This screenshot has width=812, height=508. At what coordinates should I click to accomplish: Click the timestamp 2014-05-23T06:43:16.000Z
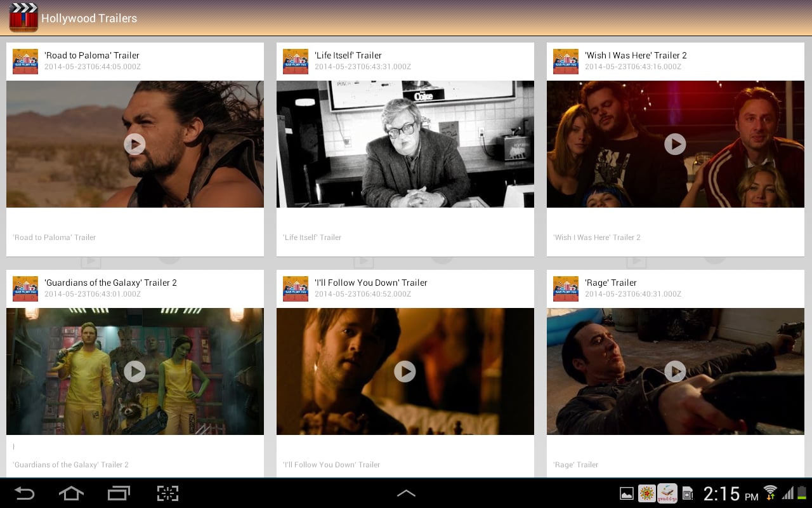pyautogui.click(x=633, y=67)
